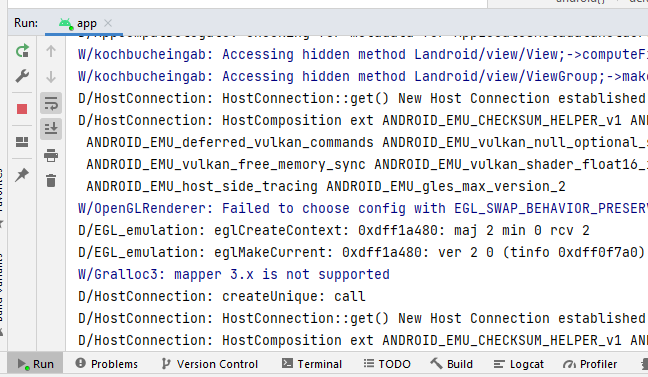
Task: Open Version Control tool window
Action: [x=210, y=364]
